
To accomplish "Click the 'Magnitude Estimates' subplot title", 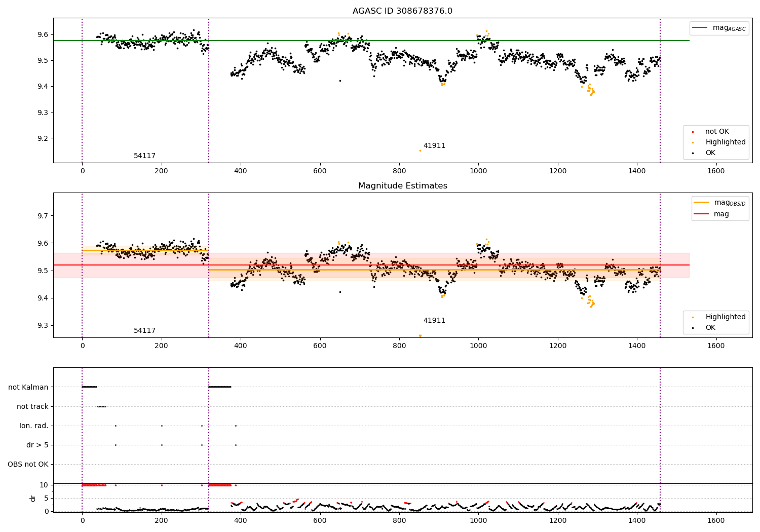I will [402, 186].
